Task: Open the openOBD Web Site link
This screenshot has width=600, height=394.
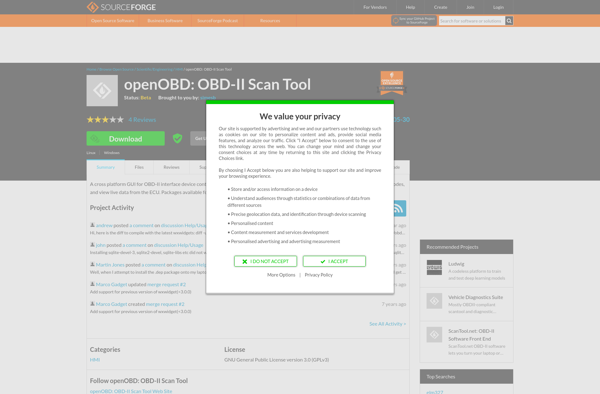Action: point(131,391)
